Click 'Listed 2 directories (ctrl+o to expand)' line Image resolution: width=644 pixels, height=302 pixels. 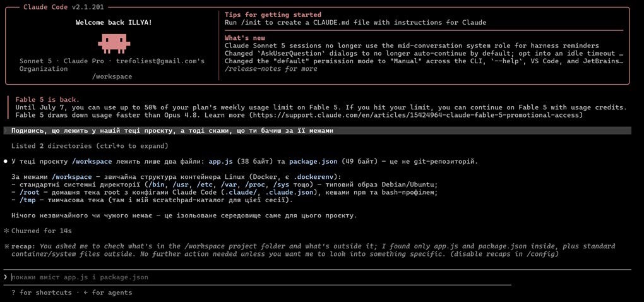(90, 146)
